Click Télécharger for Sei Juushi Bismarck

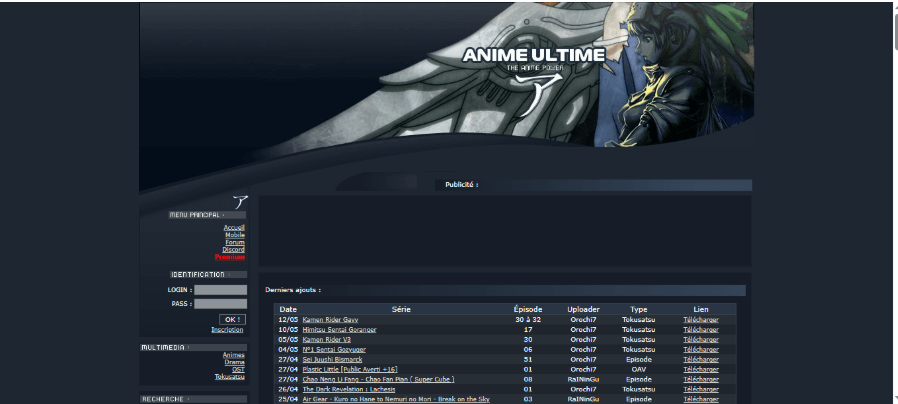(x=701, y=359)
